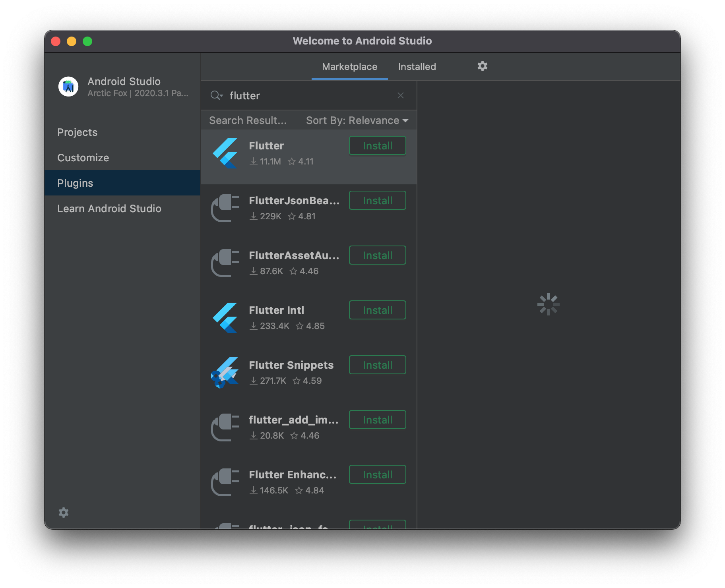Select the Flutter Intl plugin name
Viewport: 725px width, 588px height.
pos(277,310)
